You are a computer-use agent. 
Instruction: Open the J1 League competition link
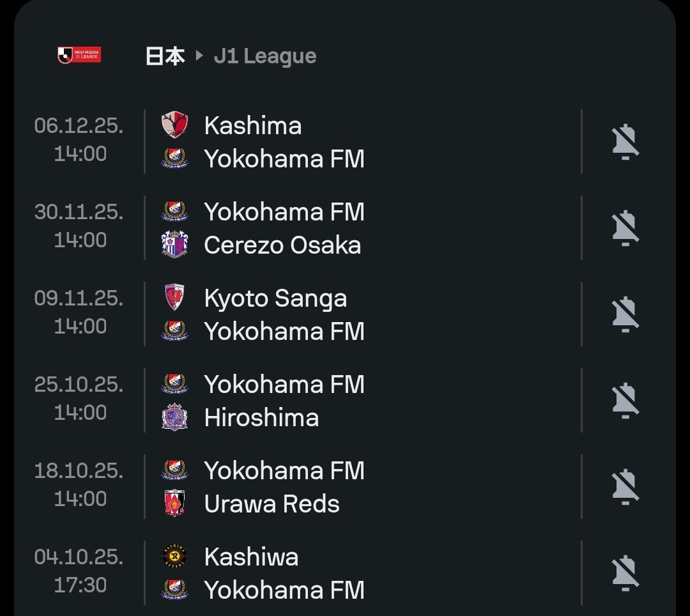(265, 56)
